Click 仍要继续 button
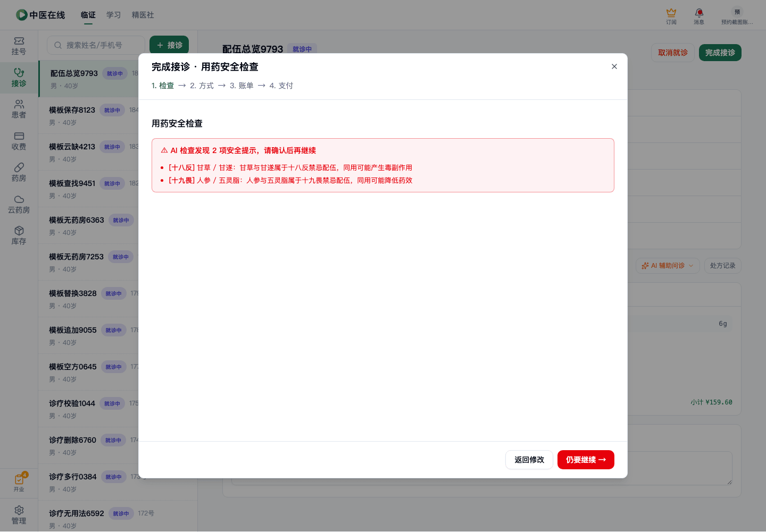 pos(586,460)
